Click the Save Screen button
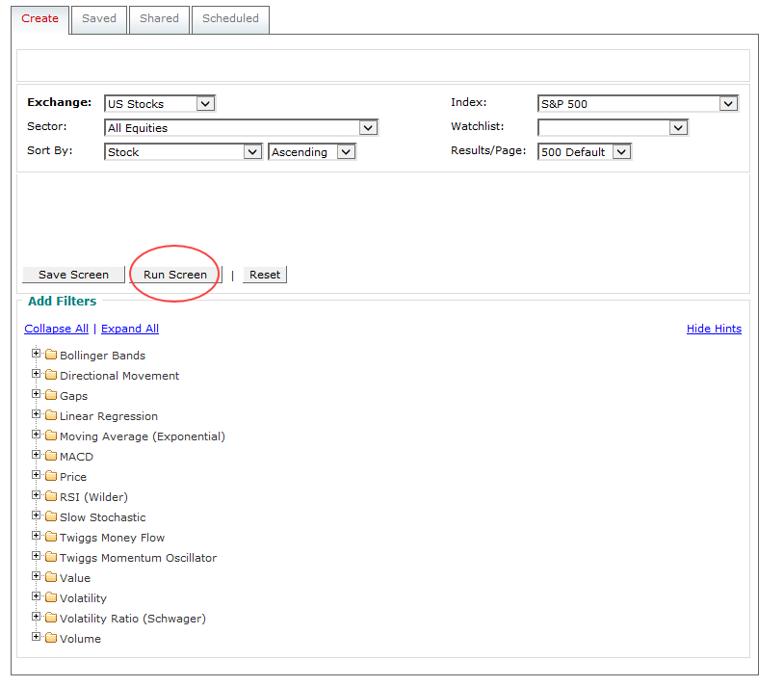The image size is (784, 687). pyautogui.click(x=73, y=275)
